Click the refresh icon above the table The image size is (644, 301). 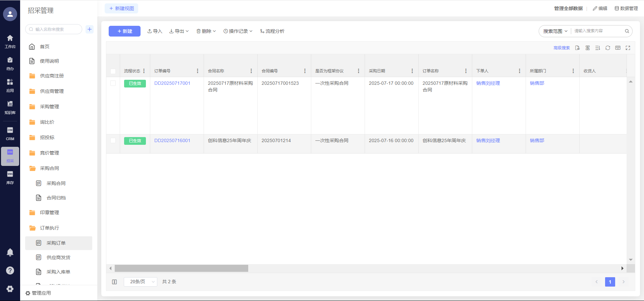click(607, 48)
